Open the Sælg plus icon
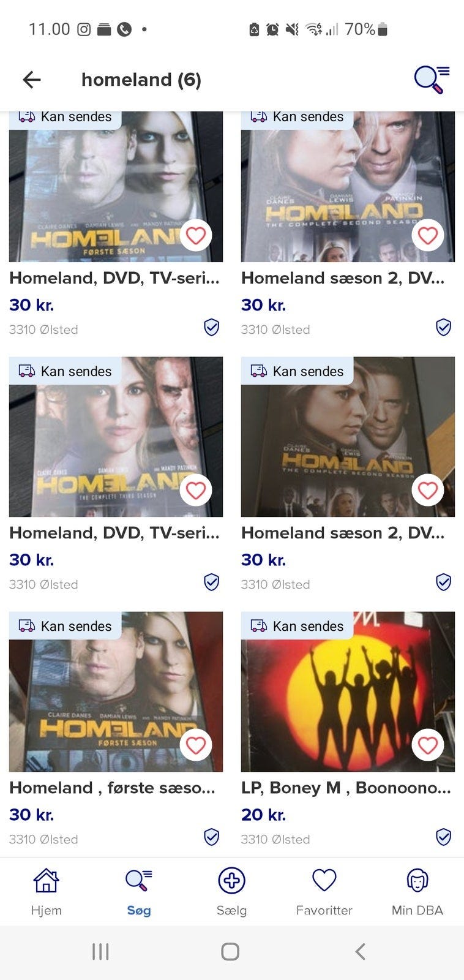This screenshot has width=464, height=980. tap(231, 880)
